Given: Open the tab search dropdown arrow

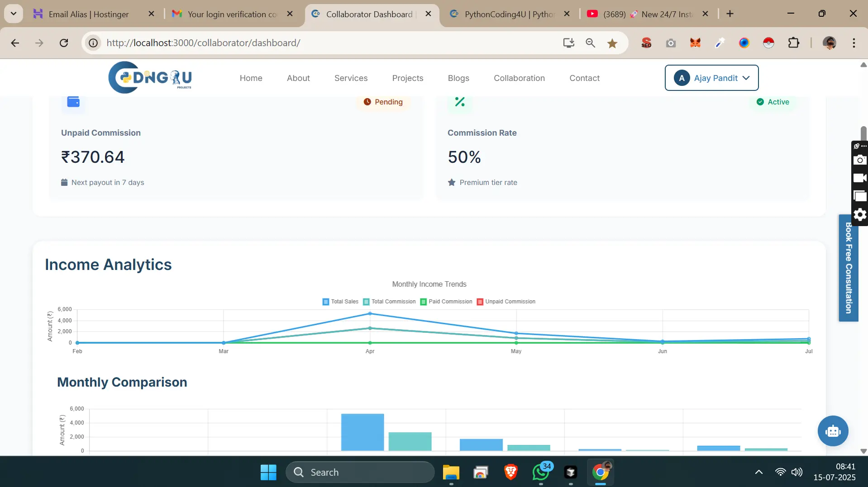Looking at the screenshot, I should (14, 14).
